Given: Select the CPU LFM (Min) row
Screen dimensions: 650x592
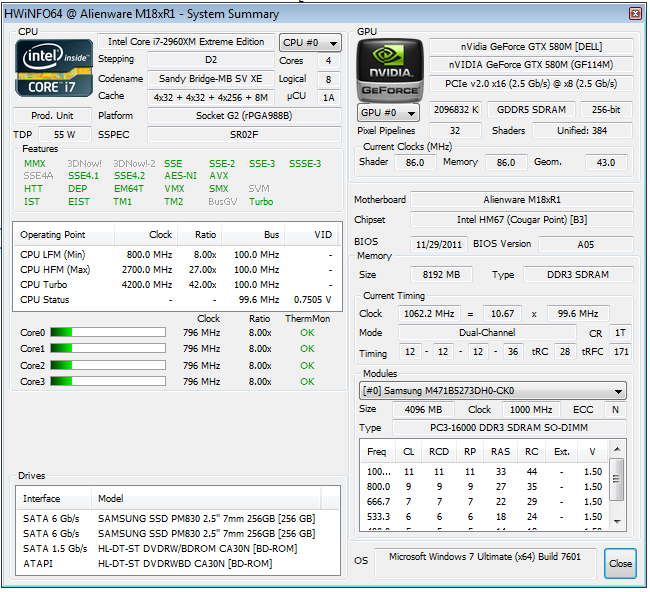Looking at the screenshot, I should point(177,255).
